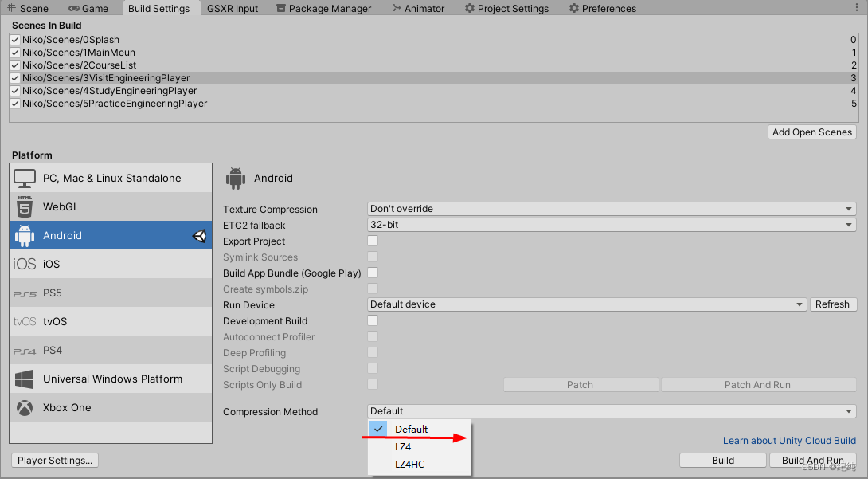Uncheck the 3VisitEngineeringPlayer scene checkbox

[x=15, y=78]
